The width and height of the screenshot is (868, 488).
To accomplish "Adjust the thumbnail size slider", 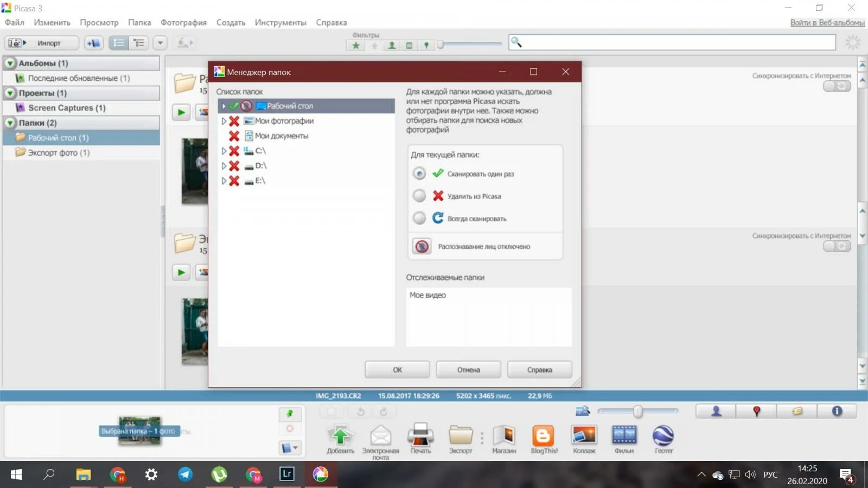I will (x=638, y=412).
